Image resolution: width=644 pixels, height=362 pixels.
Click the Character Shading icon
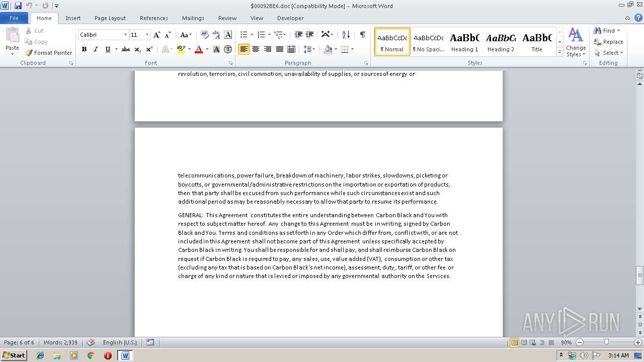(216, 49)
